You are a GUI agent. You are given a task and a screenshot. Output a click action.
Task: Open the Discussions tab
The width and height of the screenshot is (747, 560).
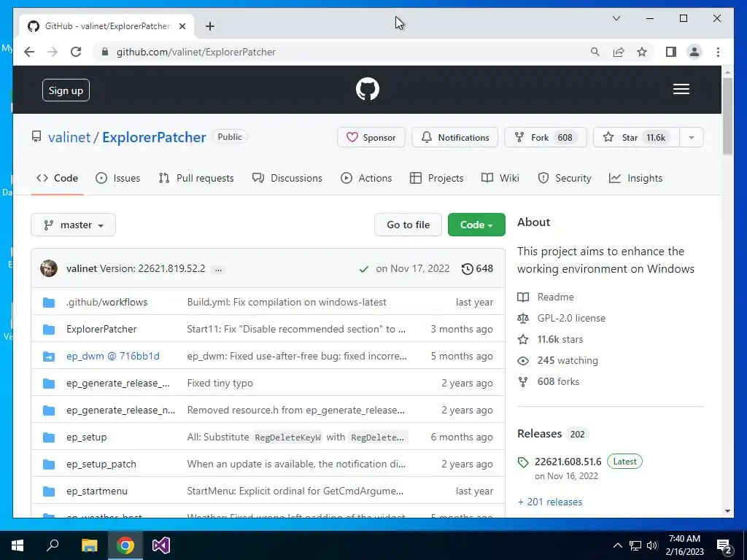click(x=287, y=178)
